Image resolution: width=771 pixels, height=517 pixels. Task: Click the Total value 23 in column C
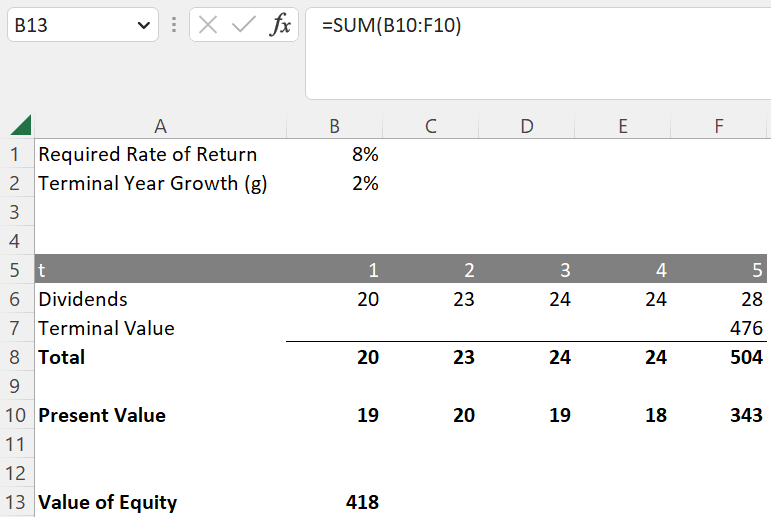pos(430,357)
